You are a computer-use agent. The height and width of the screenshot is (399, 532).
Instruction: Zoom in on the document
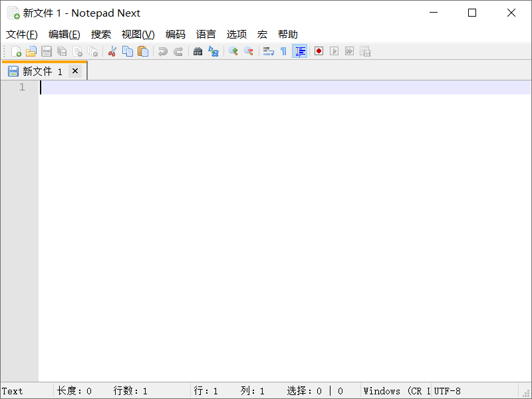click(233, 51)
